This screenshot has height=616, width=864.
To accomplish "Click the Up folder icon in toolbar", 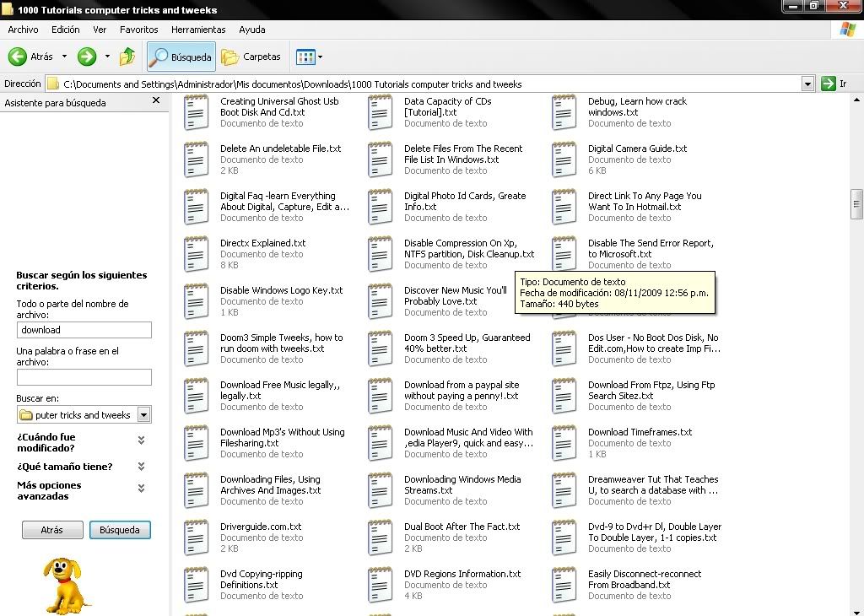I will (127, 57).
